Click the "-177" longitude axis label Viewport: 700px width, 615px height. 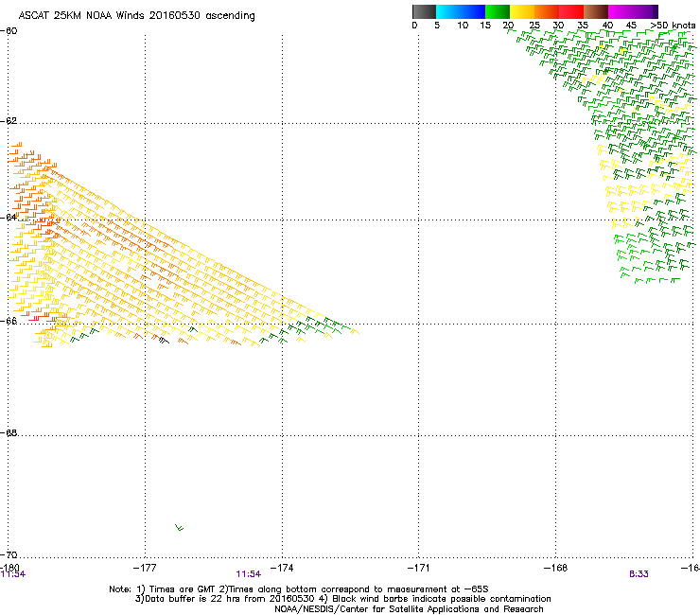[145, 568]
